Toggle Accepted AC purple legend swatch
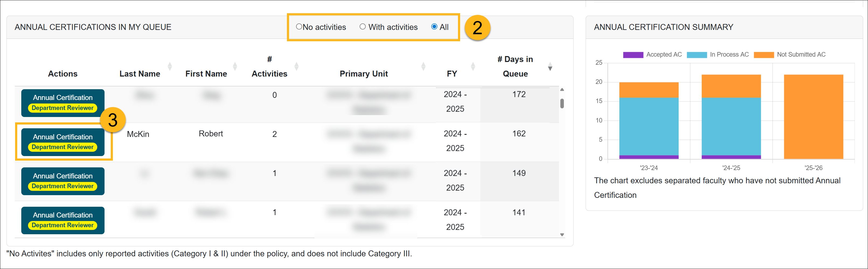868x269 pixels. point(633,55)
